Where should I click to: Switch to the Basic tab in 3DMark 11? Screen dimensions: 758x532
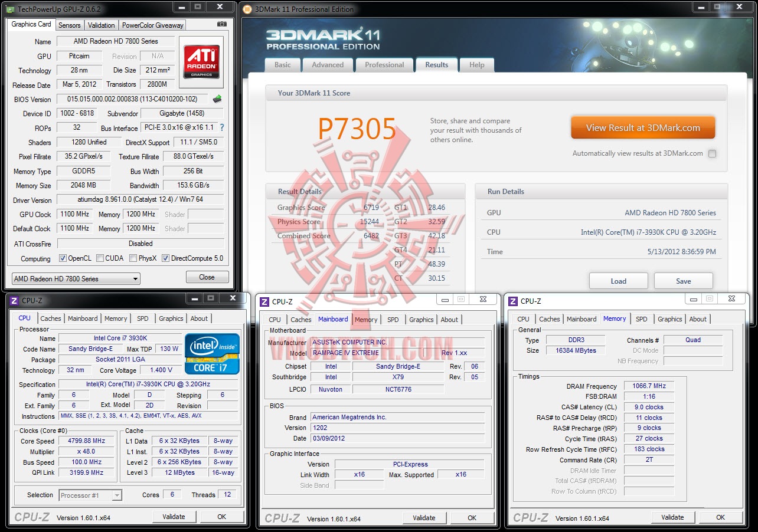point(283,65)
